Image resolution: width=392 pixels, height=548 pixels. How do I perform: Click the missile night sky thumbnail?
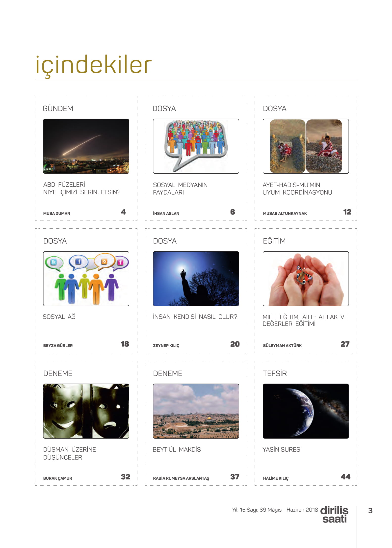click(86, 146)
